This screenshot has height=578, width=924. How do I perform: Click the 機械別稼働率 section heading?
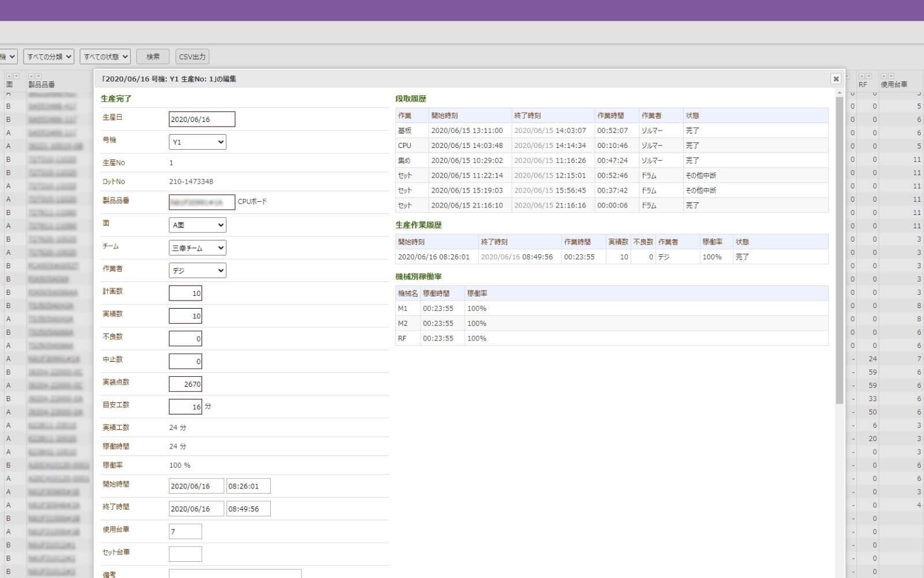419,277
